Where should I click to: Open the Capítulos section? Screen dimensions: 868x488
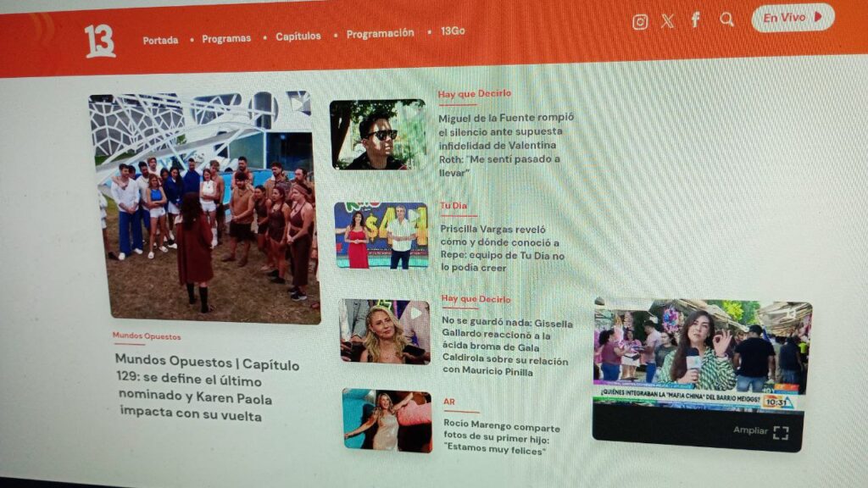[296, 36]
